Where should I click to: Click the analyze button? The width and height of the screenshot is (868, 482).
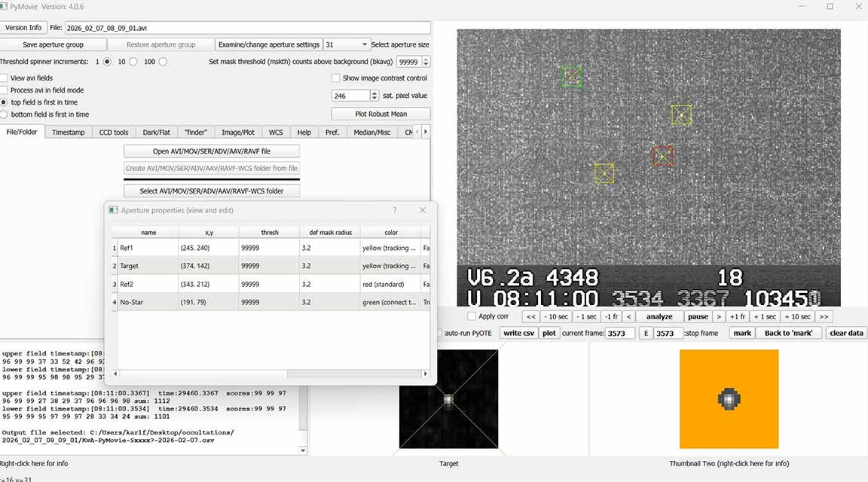(x=659, y=316)
